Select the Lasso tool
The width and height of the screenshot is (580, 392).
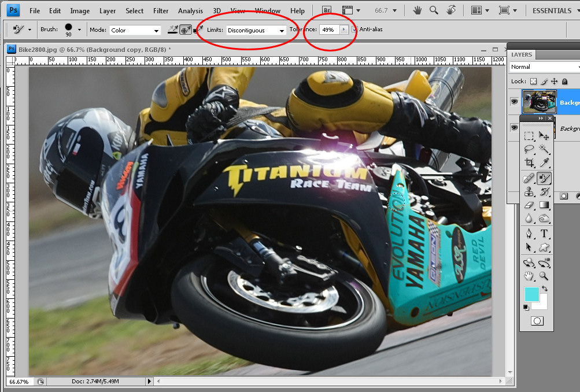pos(529,149)
